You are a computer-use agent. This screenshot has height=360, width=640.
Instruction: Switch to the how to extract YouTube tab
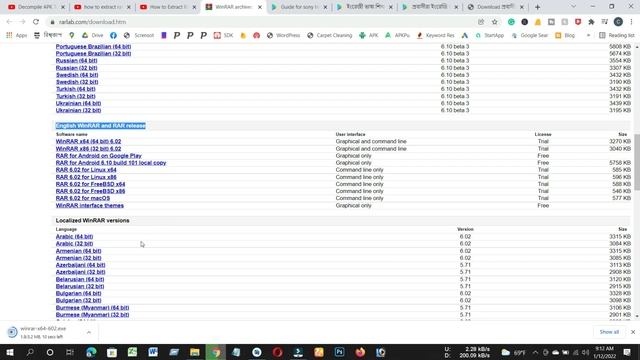tap(101, 7)
